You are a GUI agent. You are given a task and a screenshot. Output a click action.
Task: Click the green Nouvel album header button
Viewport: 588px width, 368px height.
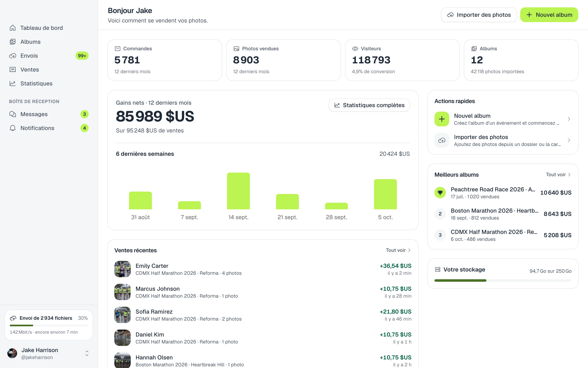[549, 15]
